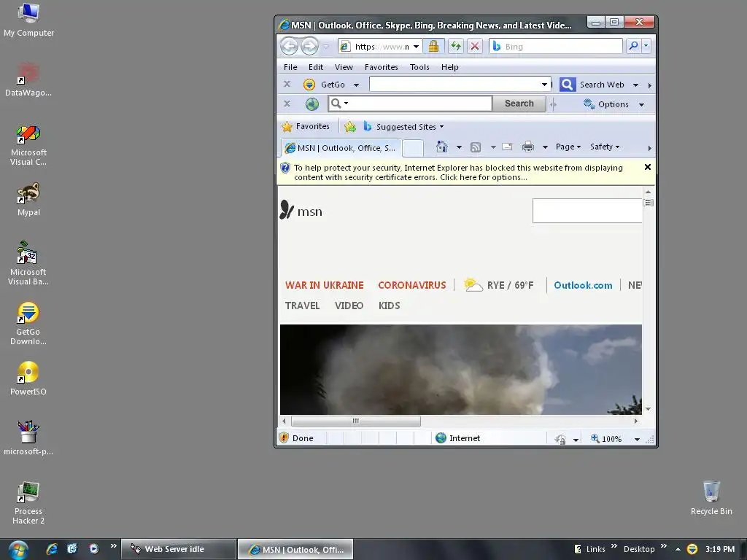Viewport: 747px width, 560px height.
Task: Click the grey Search button
Action: click(x=519, y=104)
